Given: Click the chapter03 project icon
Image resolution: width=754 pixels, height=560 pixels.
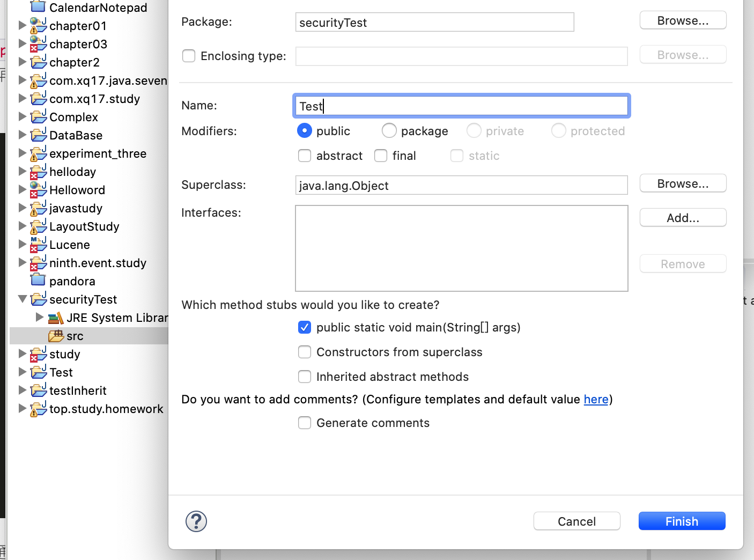Looking at the screenshot, I should [x=38, y=43].
